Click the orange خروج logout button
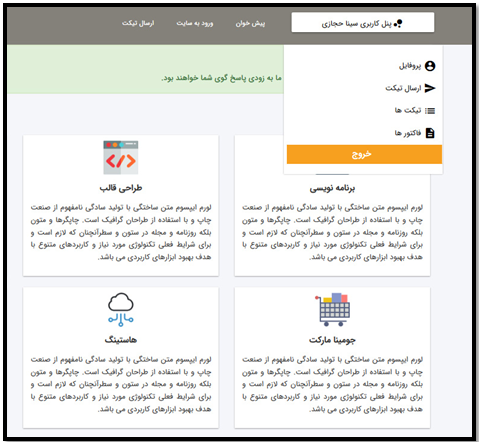Viewport: 479px width, 442px height. 364,154
